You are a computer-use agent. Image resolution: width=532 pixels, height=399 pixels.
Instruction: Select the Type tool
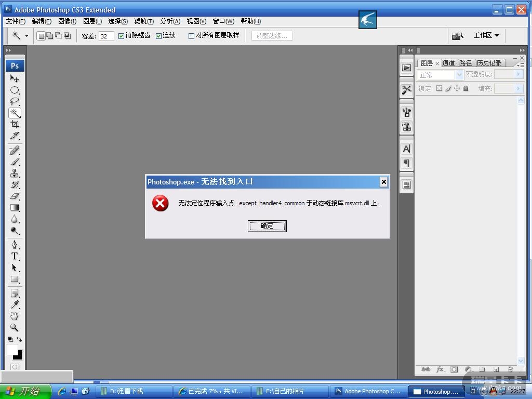14,256
